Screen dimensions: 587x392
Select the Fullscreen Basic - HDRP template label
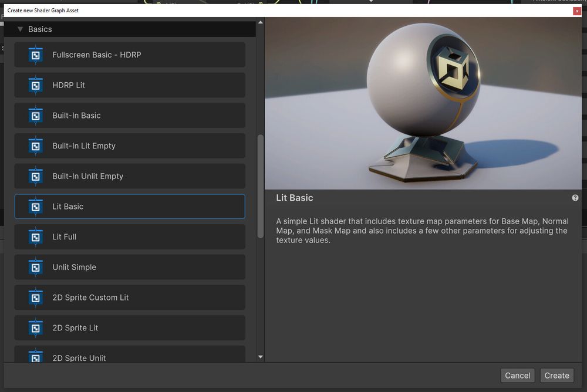pos(97,55)
